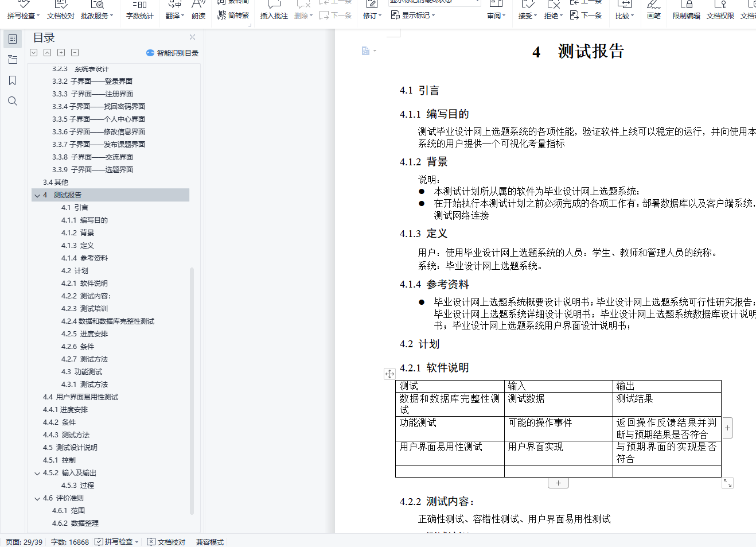Image resolution: width=756 pixels, height=547 pixels.
Task: Jump to '3.3.4 子界面——找回密码界面' in outline
Action: coord(99,107)
